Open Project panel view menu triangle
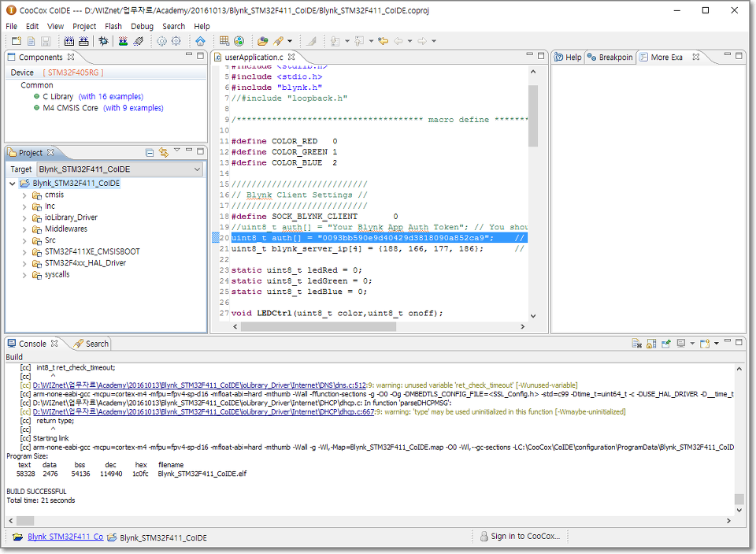Screen dimensions: 756x554 click(176, 150)
